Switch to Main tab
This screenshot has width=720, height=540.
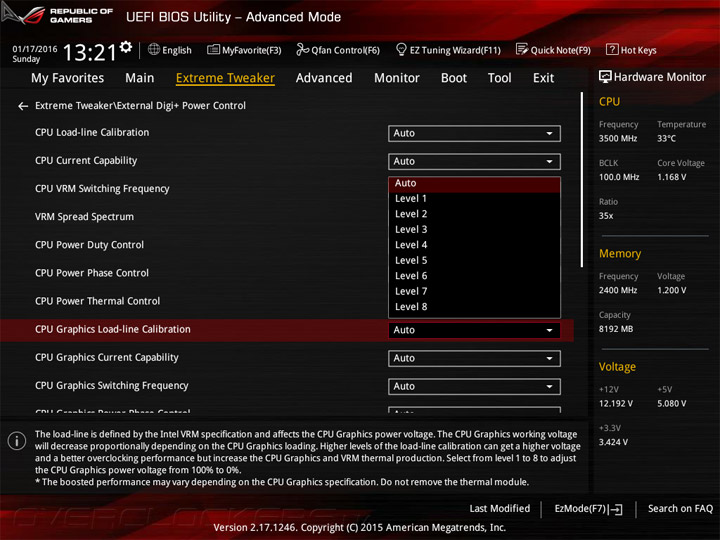(x=140, y=78)
